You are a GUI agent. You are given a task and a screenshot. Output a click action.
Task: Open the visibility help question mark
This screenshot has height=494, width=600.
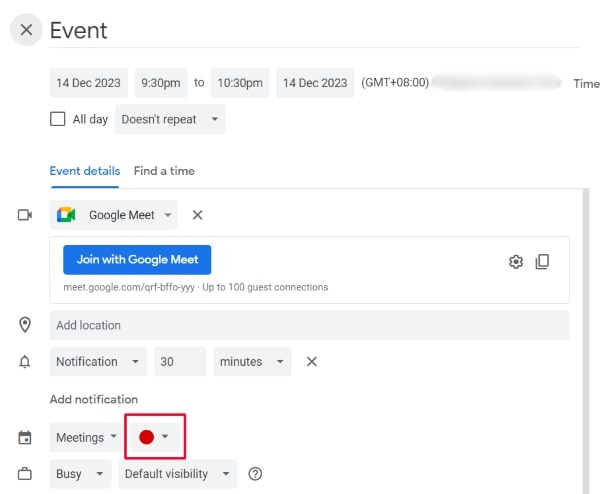click(x=255, y=474)
